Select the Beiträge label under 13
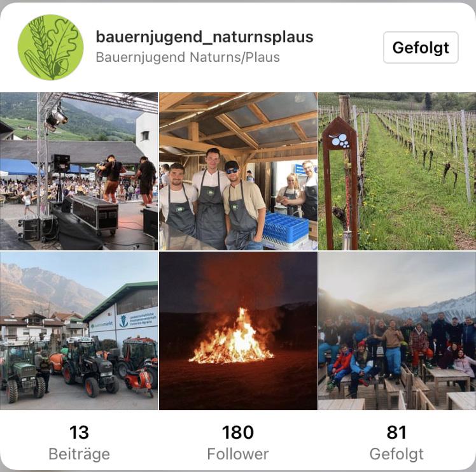The image size is (476, 472). click(80, 454)
